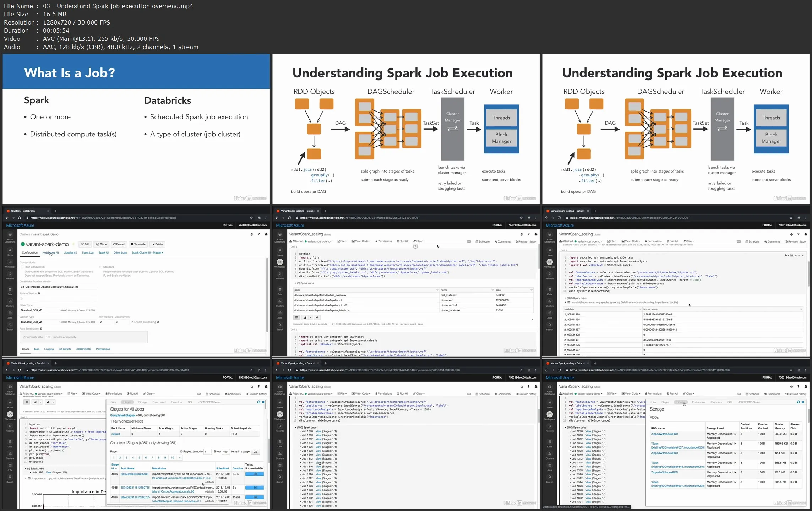This screenshot has height=511, width=812.
Task: Select the Standard cluster mode radio
Action: (100, 267)
